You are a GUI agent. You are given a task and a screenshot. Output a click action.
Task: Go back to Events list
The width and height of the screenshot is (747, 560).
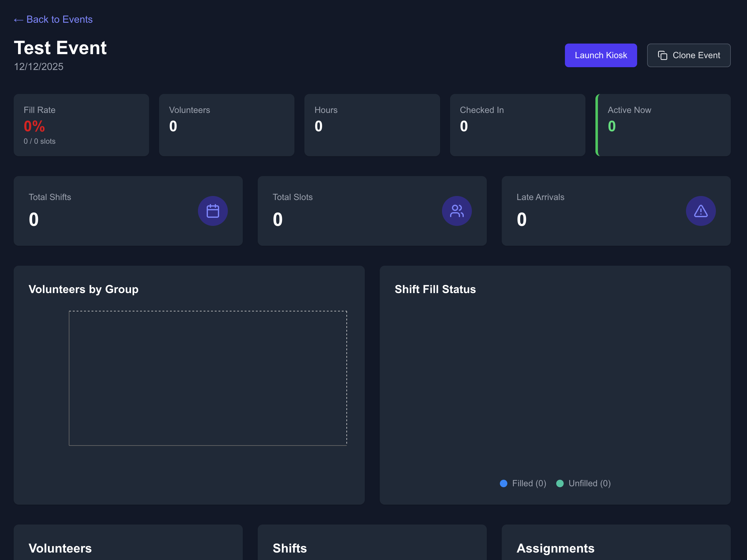coord(59,20)
